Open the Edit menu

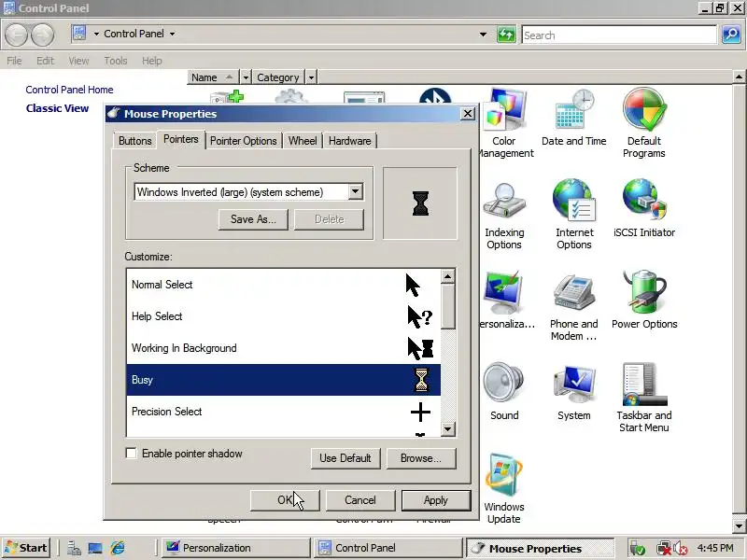click(45, 61)
